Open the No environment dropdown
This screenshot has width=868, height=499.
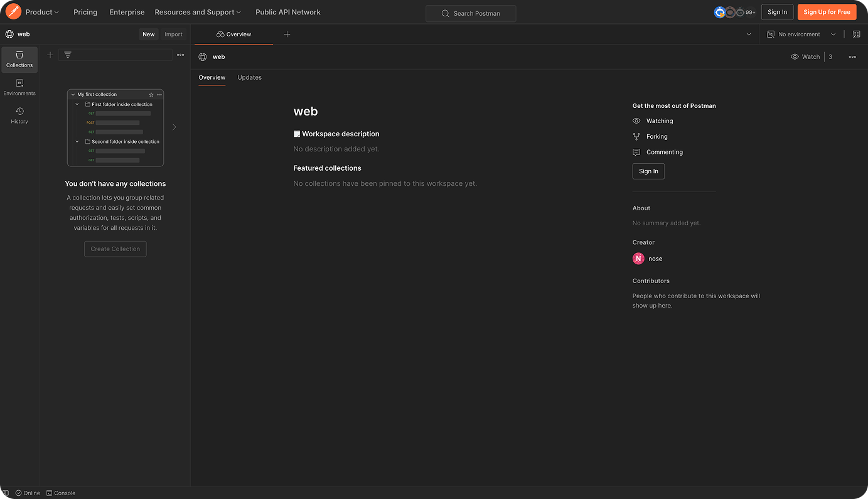801,35
